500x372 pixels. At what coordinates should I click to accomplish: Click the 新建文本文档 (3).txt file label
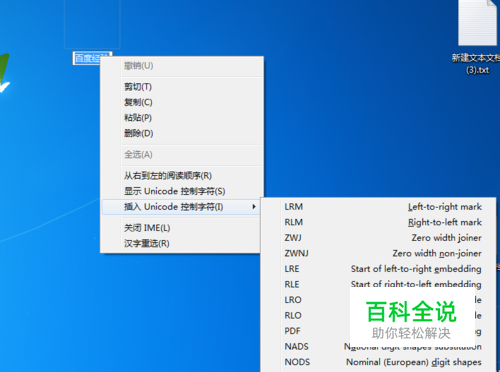[x=477, y=64]
